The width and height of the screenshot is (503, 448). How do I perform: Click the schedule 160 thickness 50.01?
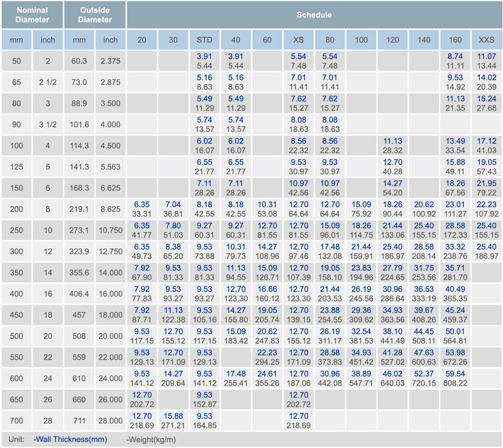tap(455, 332)
